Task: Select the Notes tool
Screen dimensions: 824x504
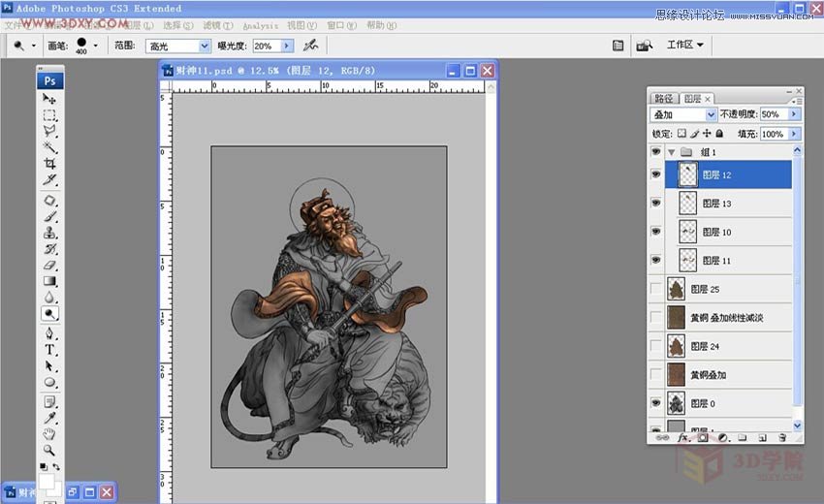Action: click(x=49, y=402)
